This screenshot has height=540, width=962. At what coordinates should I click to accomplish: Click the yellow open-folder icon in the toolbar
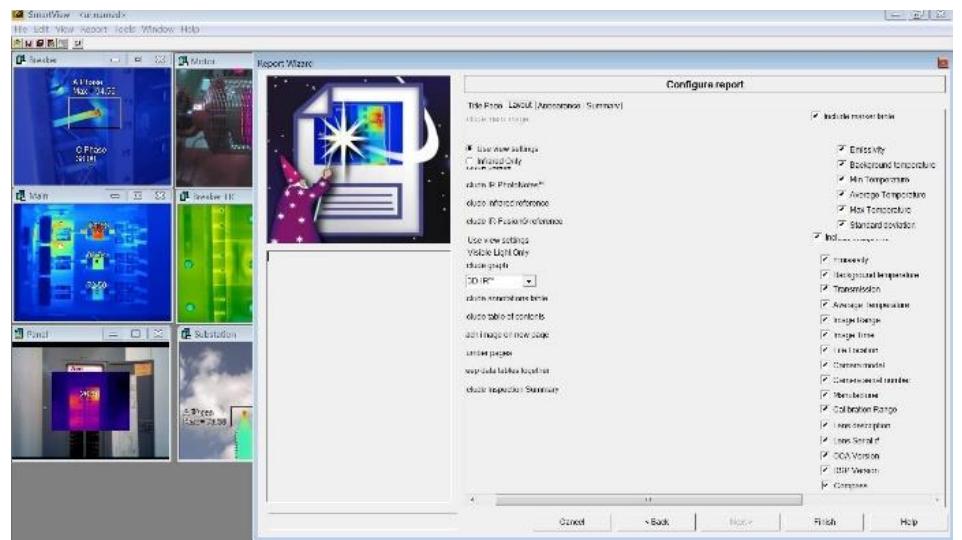tap(17, 44)
